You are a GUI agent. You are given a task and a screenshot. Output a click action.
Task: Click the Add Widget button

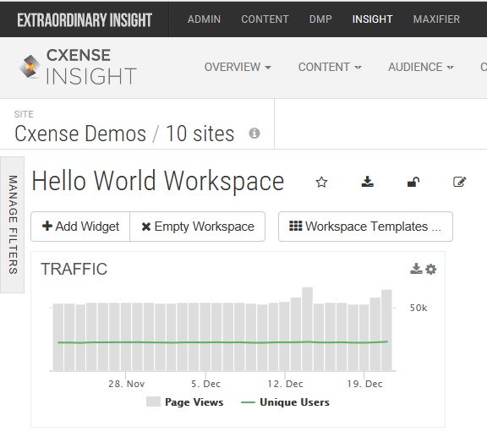coord(80,227)
